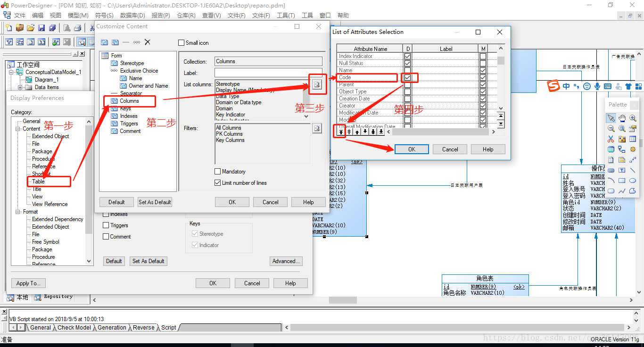The image size is (644, 347).
Task: Select the Rectangle shape tool in Palette
Action: point(622,181)
